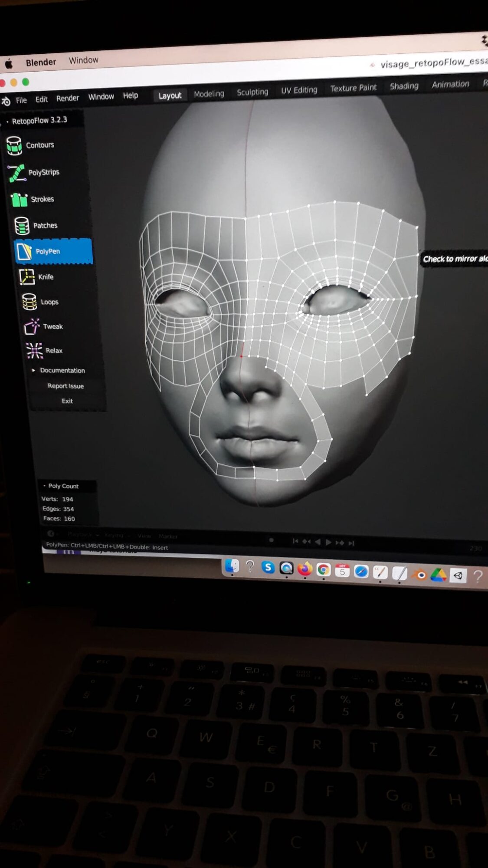Select the Contours tool icon
Viewport: 488px width, 868px height.
14,146
